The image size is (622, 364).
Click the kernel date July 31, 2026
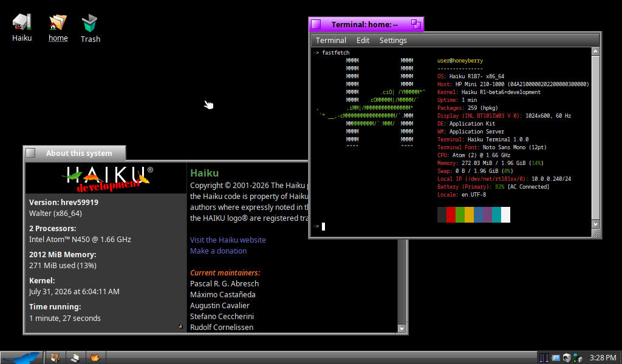74,292
